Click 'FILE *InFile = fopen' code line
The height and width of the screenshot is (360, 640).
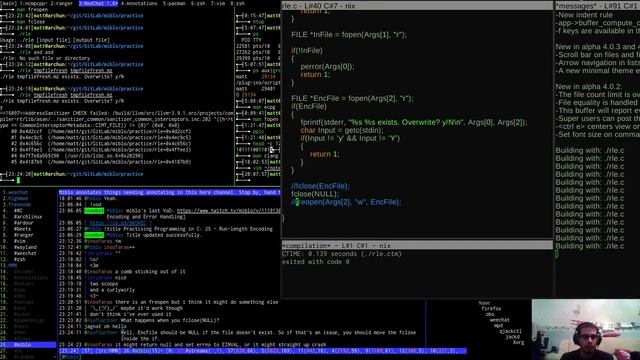349,35
